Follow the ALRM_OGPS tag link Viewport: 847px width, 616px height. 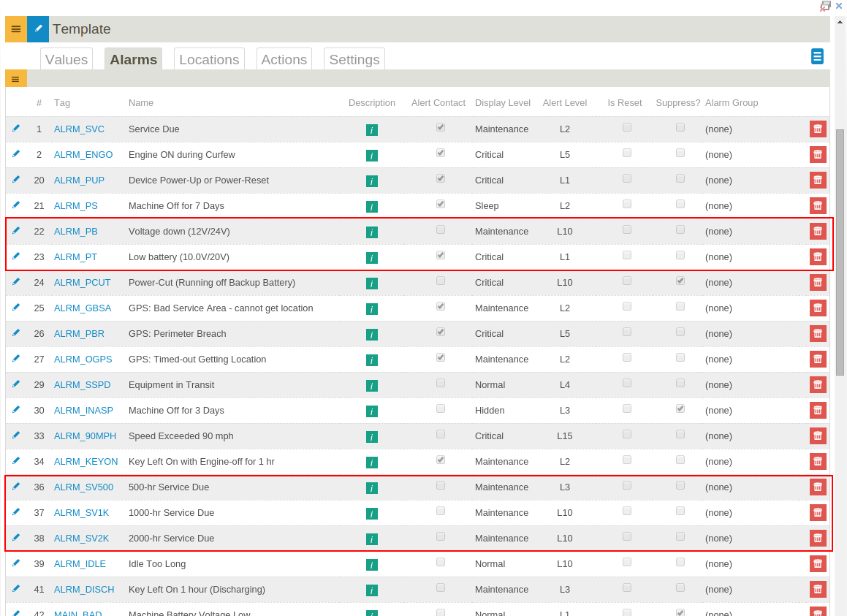click(83, 360)
